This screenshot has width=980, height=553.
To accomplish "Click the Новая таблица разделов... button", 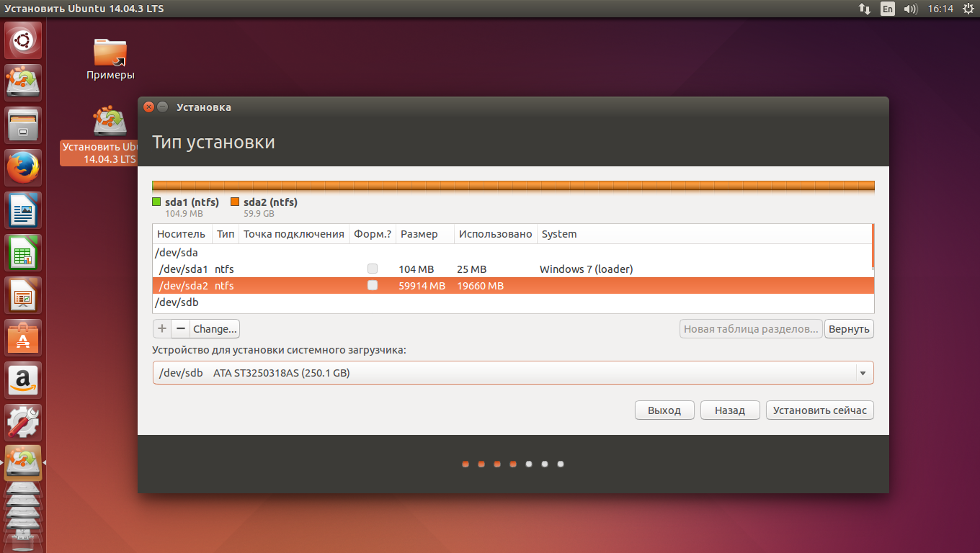I will coord(751,329).
